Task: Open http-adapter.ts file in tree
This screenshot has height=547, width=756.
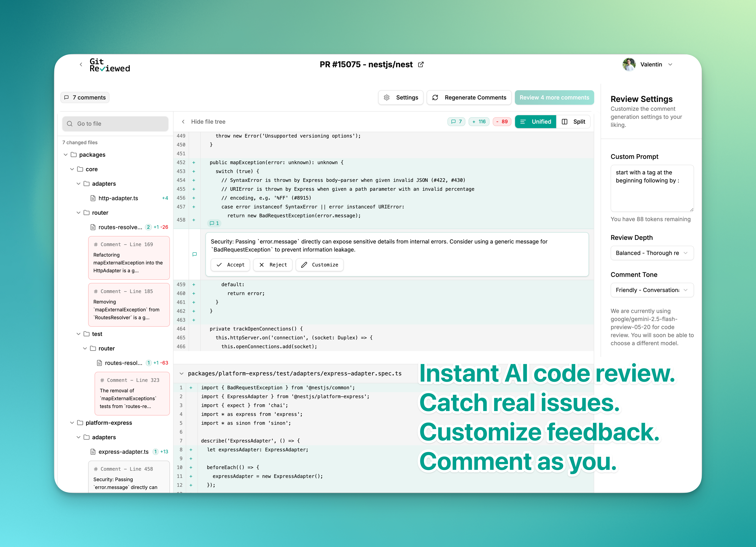Action: coord(118,198)
